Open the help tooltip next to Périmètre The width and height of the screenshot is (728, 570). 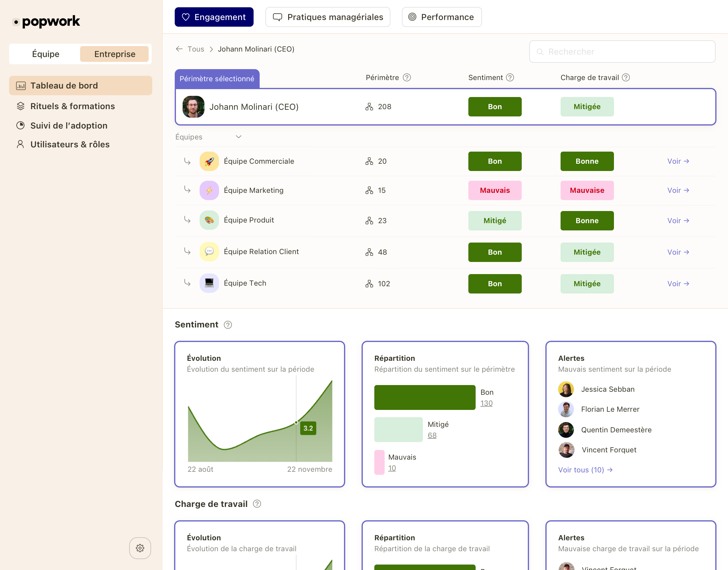pos(407,77)
